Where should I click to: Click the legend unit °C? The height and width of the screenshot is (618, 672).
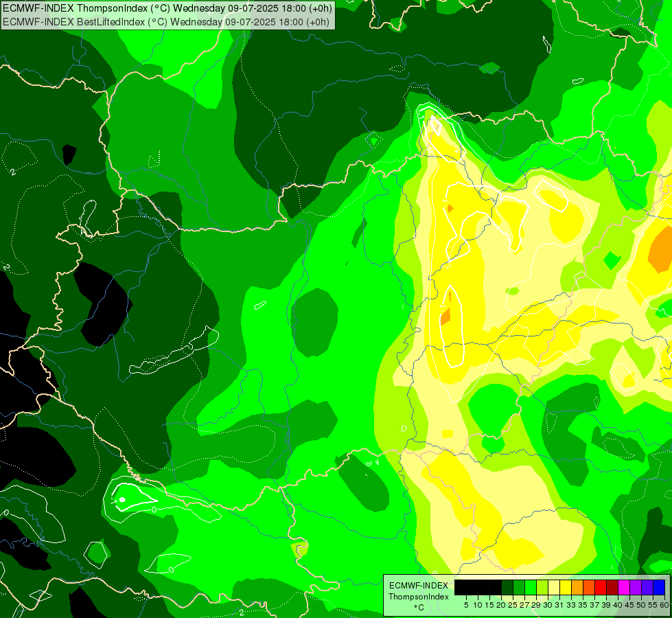419,608
